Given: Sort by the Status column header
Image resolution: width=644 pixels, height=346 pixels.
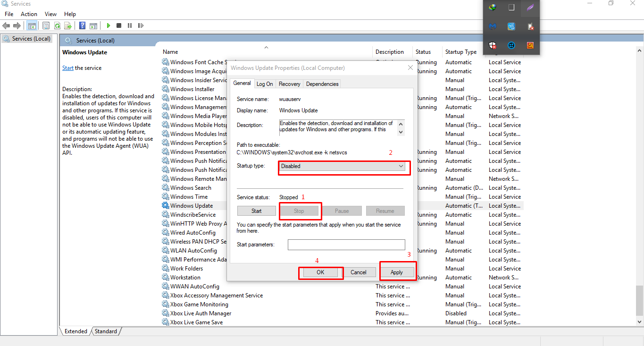Looking at the screenshot, I should [423, 52].
